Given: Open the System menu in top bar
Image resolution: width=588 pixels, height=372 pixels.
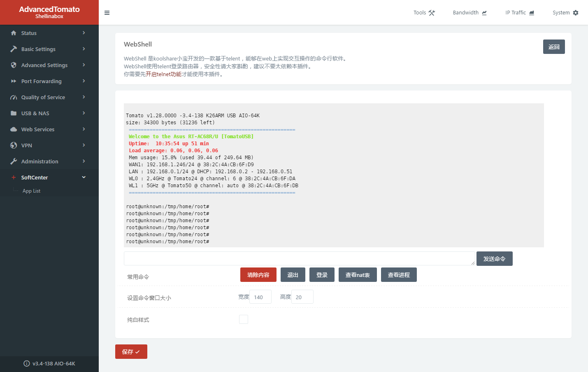Looking at the screenshot, I should (x=565, y=13).
